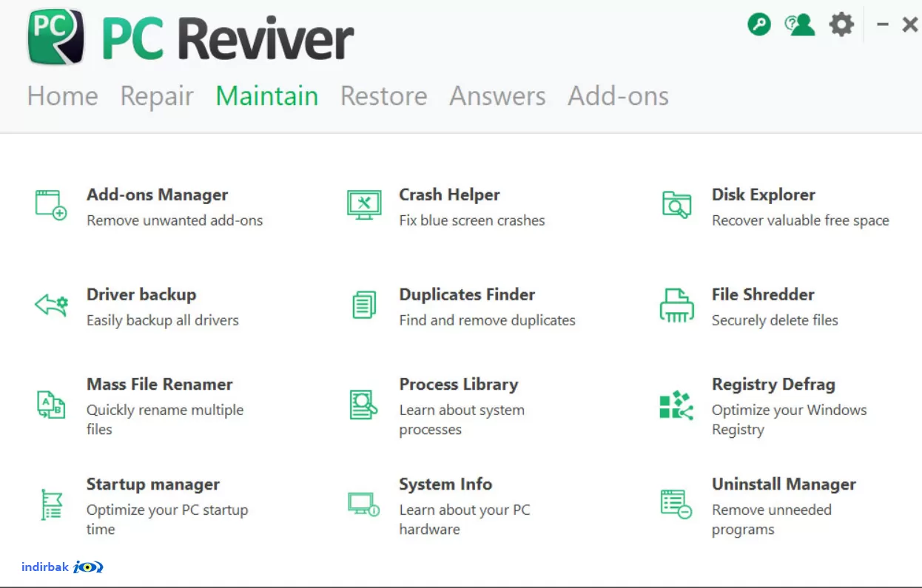Close the PC Reviver window
Viewport: 922px width, 588px height.
(910, 24)
